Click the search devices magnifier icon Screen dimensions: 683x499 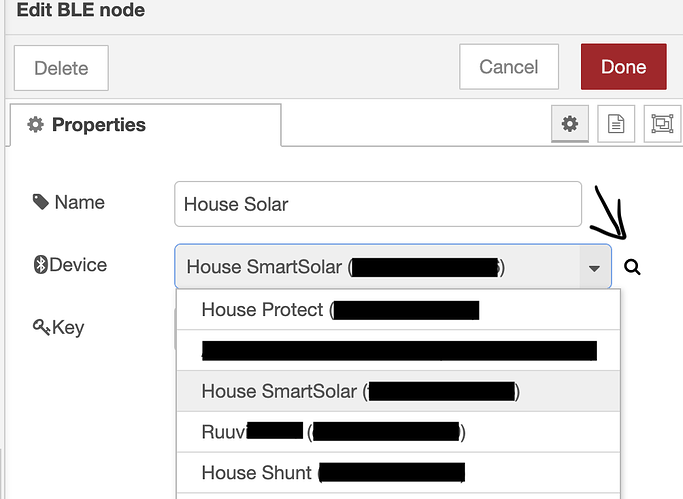tap(632, 267)
